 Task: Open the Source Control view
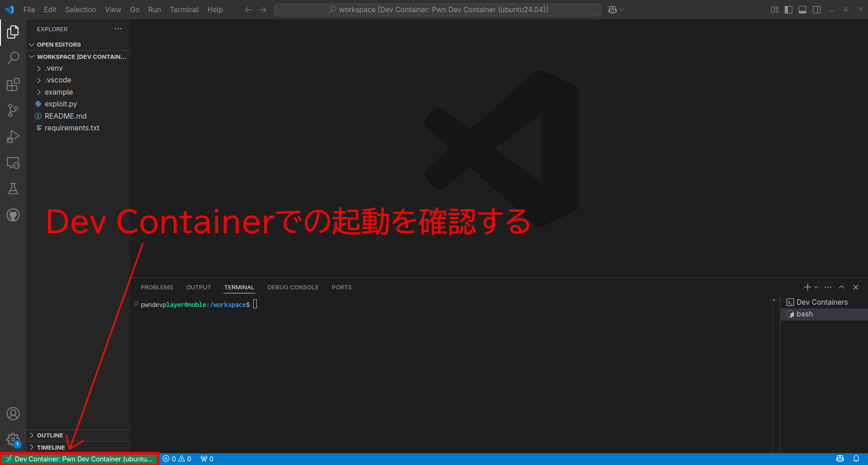[x=13, y=110]
